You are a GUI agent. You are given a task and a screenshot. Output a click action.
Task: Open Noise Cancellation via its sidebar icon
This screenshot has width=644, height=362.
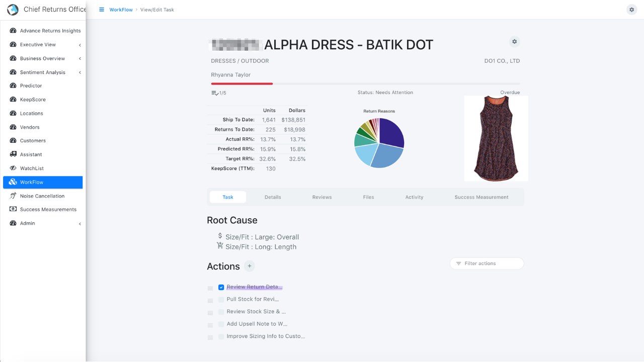coord(13,196)
